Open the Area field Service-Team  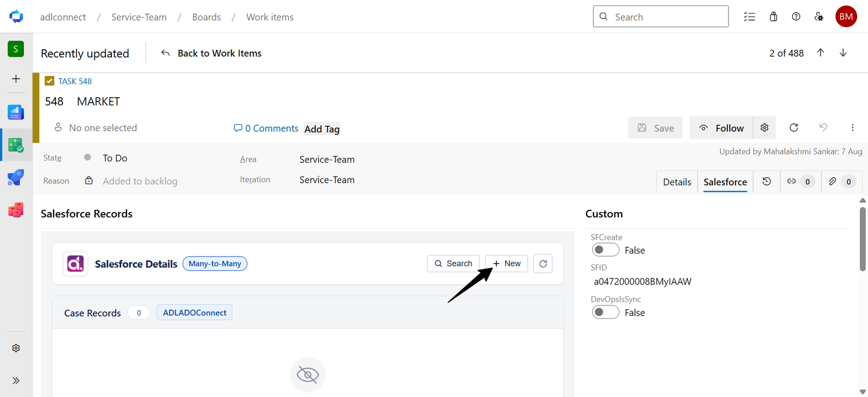(327, 159)
